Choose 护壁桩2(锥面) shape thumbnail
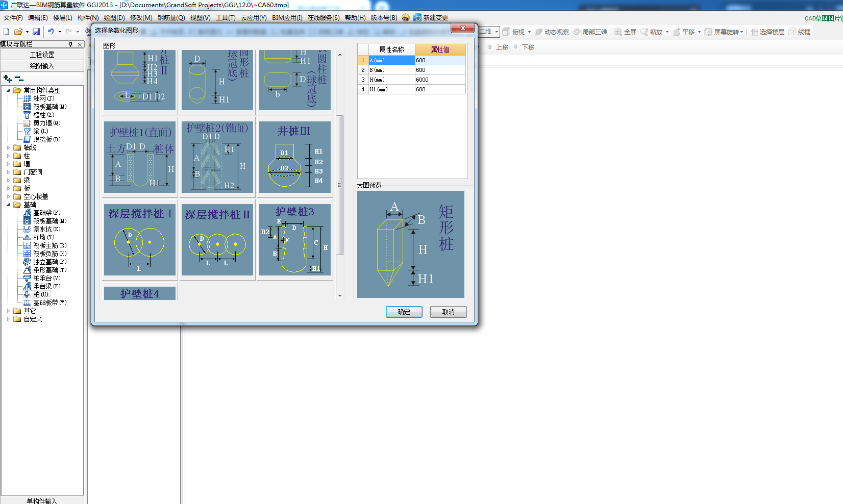 pos(217,157)
